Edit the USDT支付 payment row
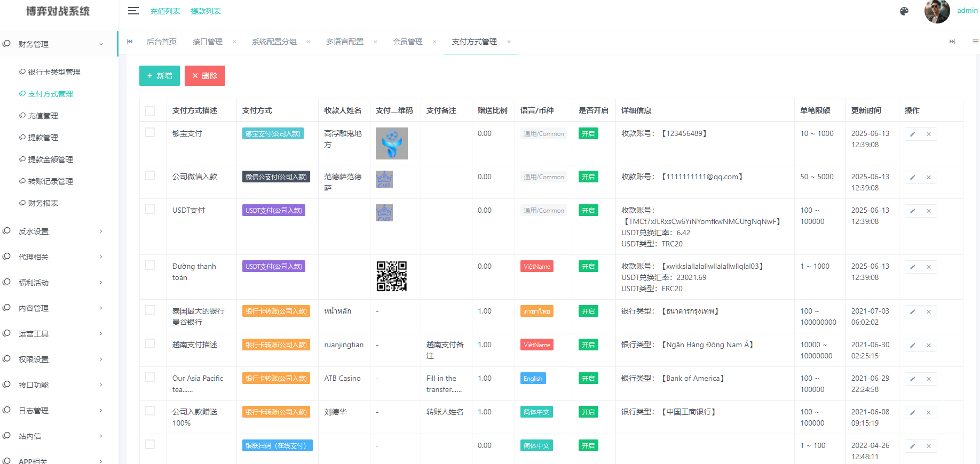 (x=912, y=211)
